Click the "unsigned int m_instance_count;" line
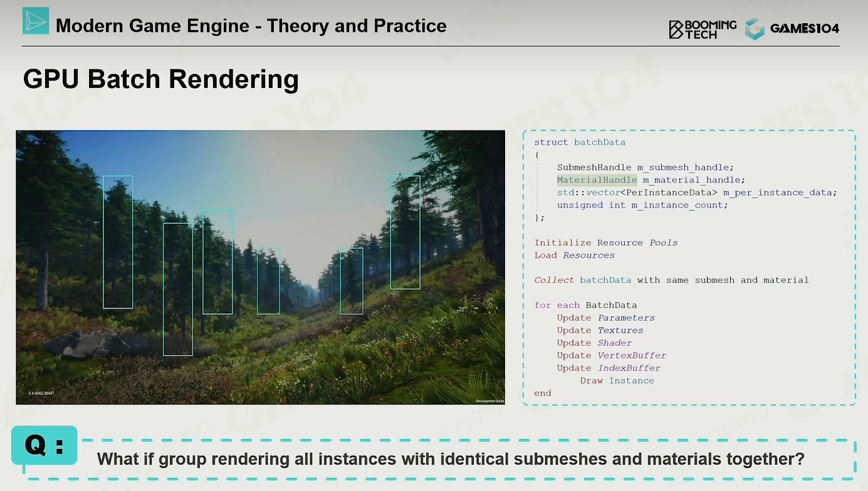868x491 pixels. 642,205
